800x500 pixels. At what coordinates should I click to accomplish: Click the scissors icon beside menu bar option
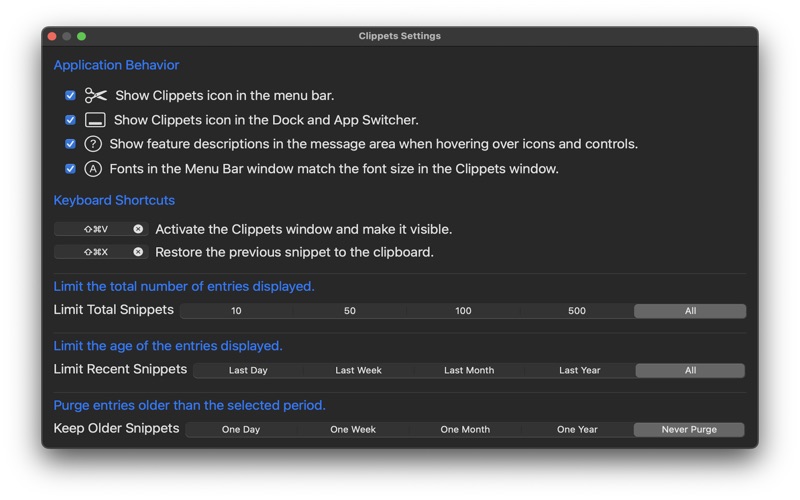pos(95,95)
